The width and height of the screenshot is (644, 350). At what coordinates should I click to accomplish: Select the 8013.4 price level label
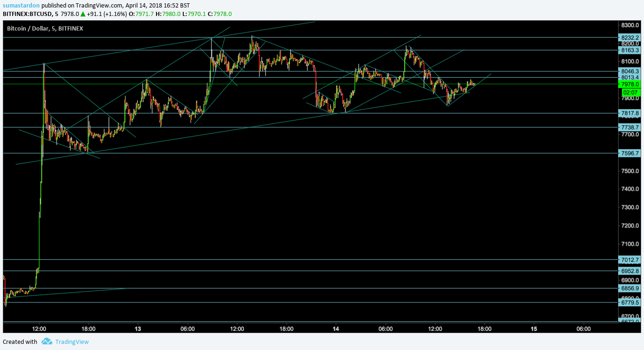point(630,78)
